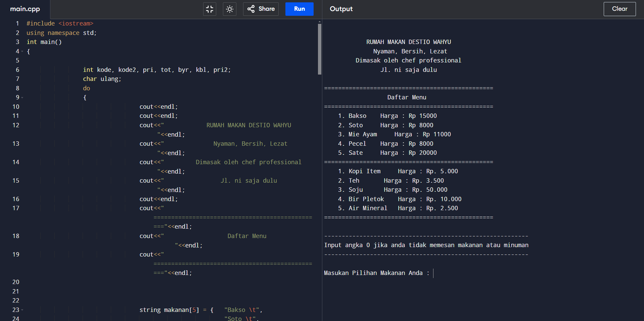Collapse the code fold arrow on line 4

[x=22, y=51]
